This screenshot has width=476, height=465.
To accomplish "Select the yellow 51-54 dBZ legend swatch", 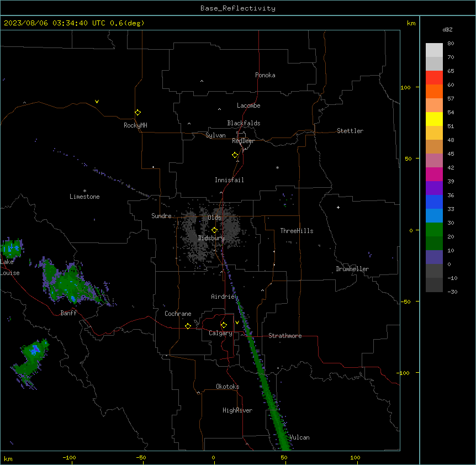I will tap(434, 119).
